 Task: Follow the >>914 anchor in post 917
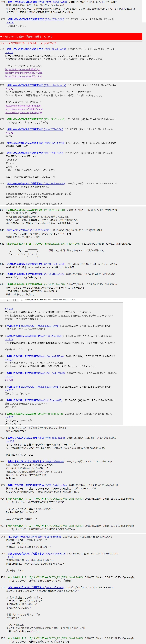pyautogui.click(x=9, y=376)
